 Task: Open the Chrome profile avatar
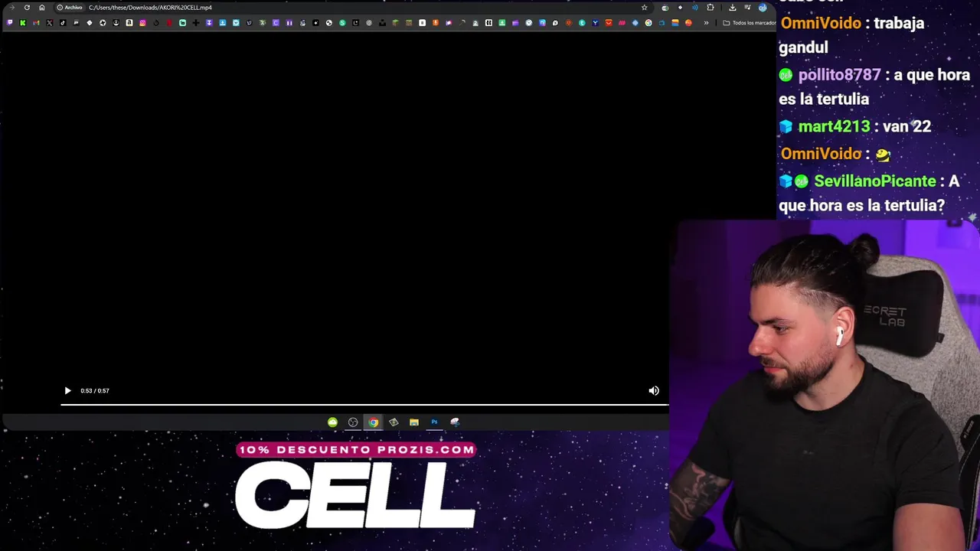tap(763, 8)
